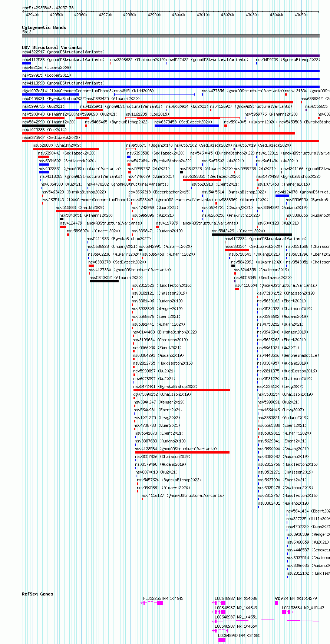This screenshot has height=644, width=330.
Task: Open variant nsv4116127 (gnomADStructuralVariants)
Action: point(183,495)
